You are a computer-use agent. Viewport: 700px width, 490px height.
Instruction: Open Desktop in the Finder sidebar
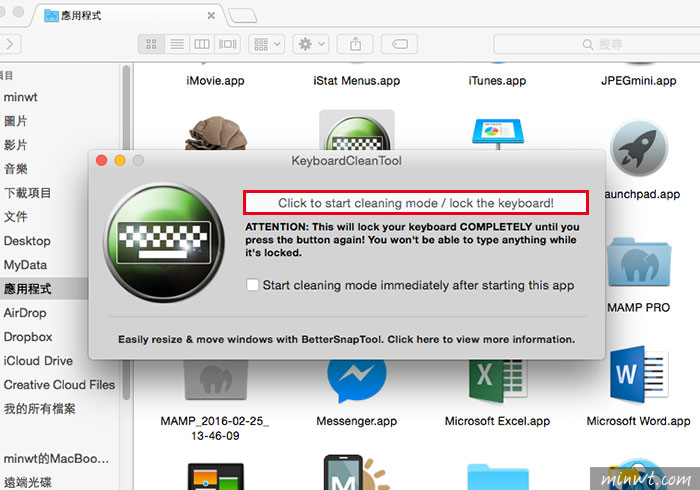tap(27, 241)
